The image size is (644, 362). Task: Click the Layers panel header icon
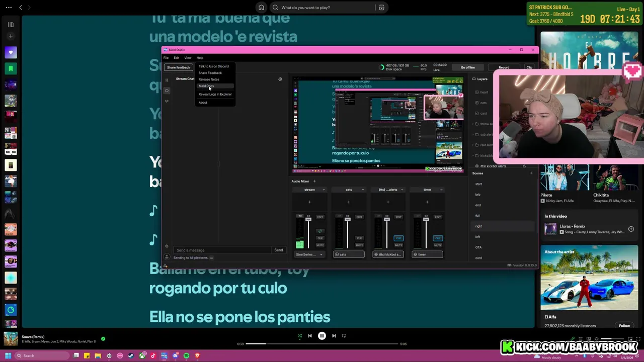tap(474, 79)
